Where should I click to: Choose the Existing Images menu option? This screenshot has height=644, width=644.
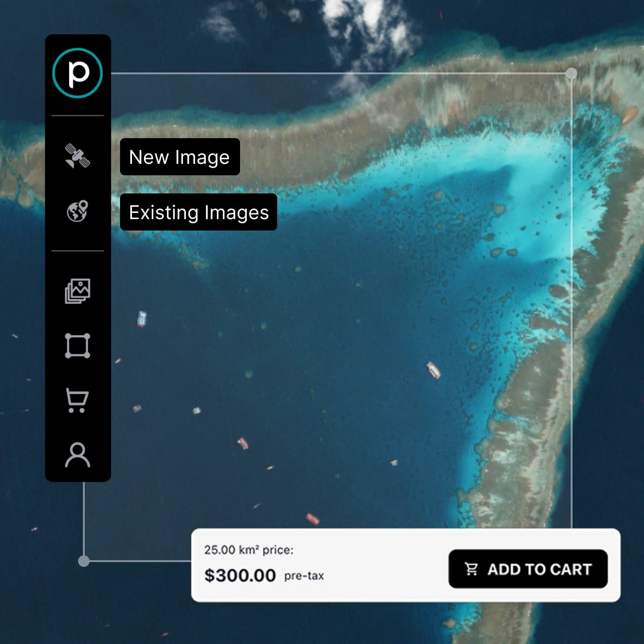(199, 212)
